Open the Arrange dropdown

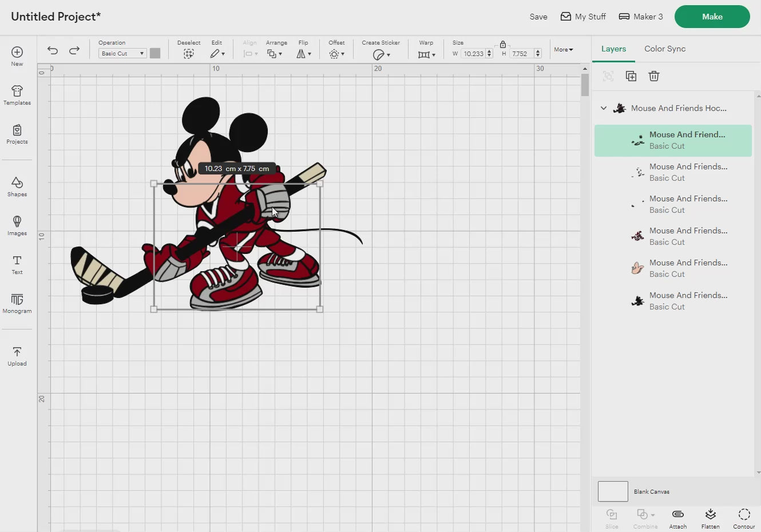[275, 54]
